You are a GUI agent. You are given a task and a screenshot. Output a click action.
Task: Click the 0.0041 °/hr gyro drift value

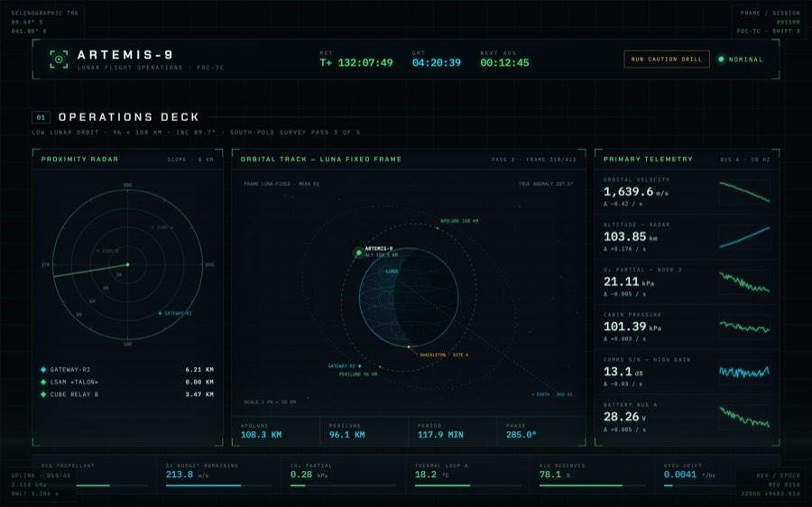689,475
